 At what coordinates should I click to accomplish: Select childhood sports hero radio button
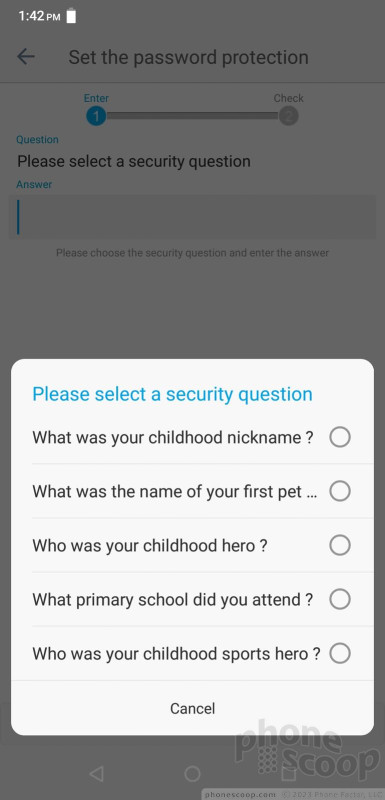coord(340,653)
